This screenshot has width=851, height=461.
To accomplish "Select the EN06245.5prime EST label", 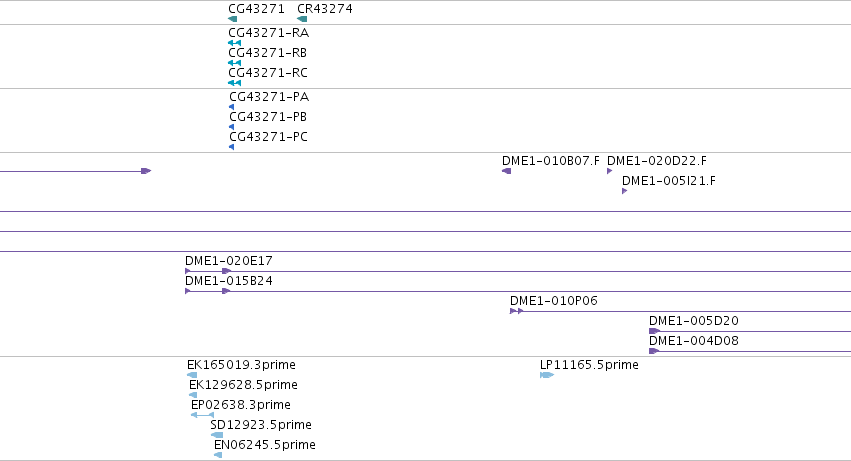I will pyautogui.click(x=265, y=445).
